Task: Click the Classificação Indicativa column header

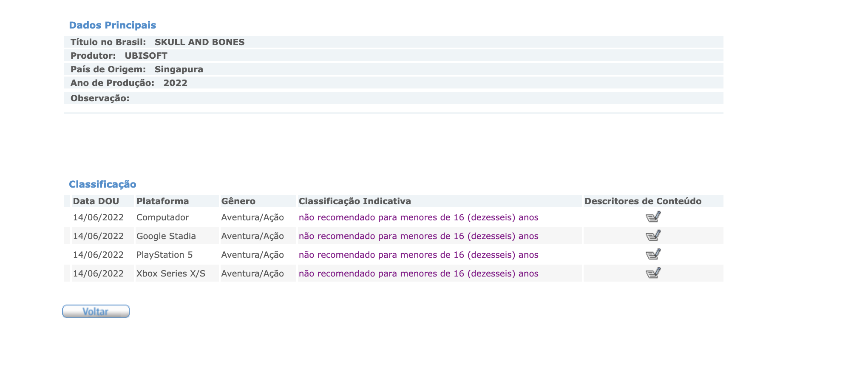Action: coord(355,201)
